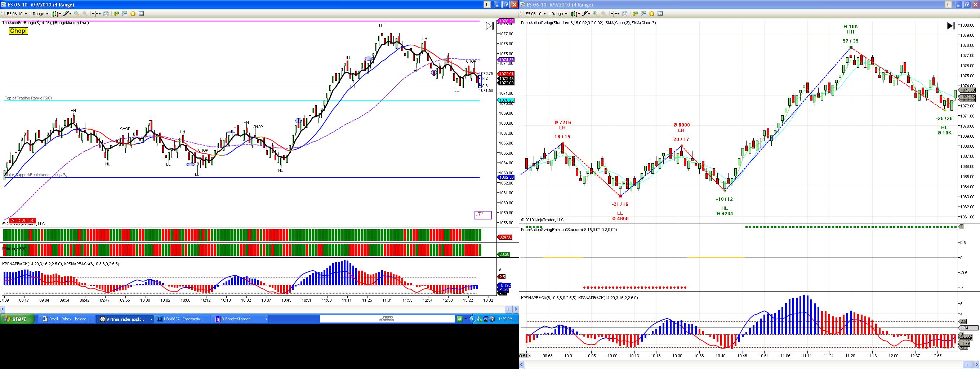Click zoom in magnifier in right chart
Screen dimensions: 980x369
pyautogui.click(x=596, y=14)
